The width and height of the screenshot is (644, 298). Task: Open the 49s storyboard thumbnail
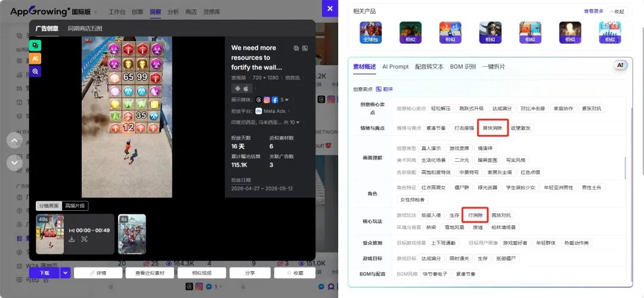click(x=49, y=234)
